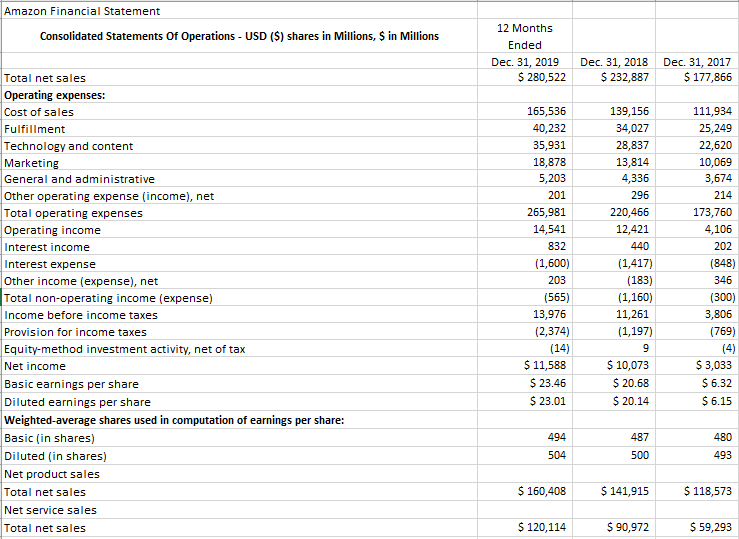Select total net sales value $ 280,522
Viewport: 739px width, 539px height.
[x=542, y=77]
